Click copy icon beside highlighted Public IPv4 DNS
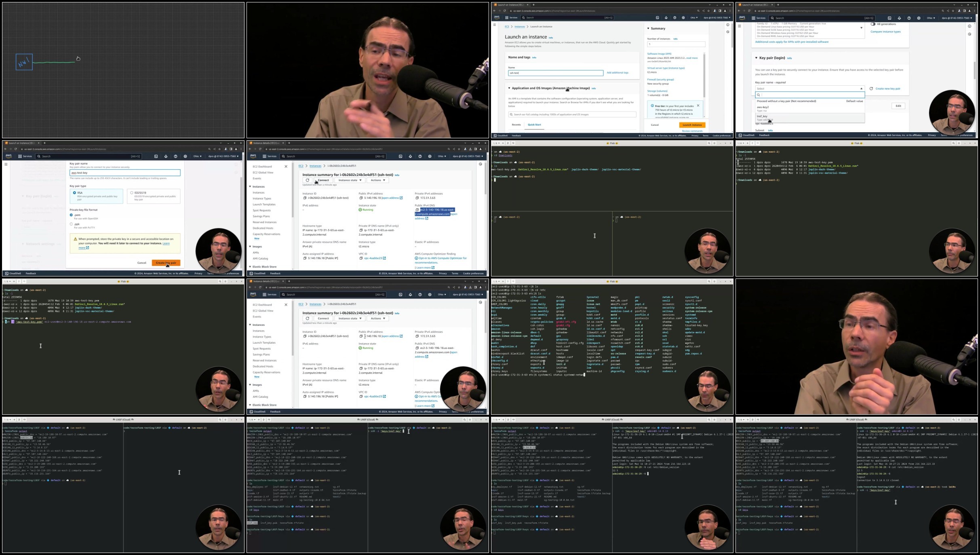This screenshot has height=555, width=980. click(x=417, y=210)
